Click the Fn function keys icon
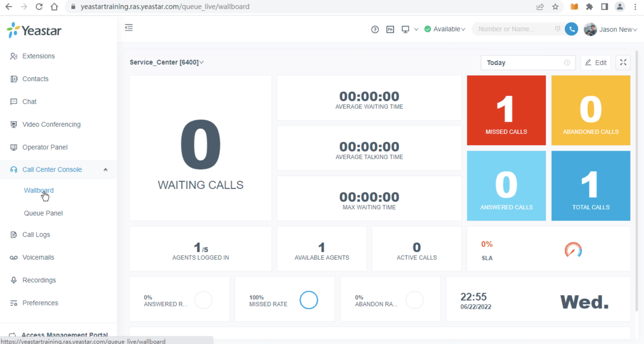 click(390, 30)
